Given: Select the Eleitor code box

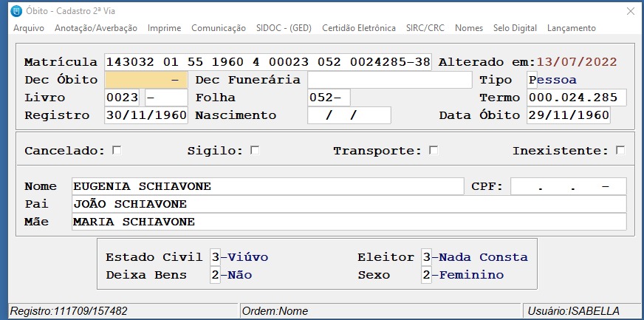Looking at the screenshot, I should pos(426,257).
